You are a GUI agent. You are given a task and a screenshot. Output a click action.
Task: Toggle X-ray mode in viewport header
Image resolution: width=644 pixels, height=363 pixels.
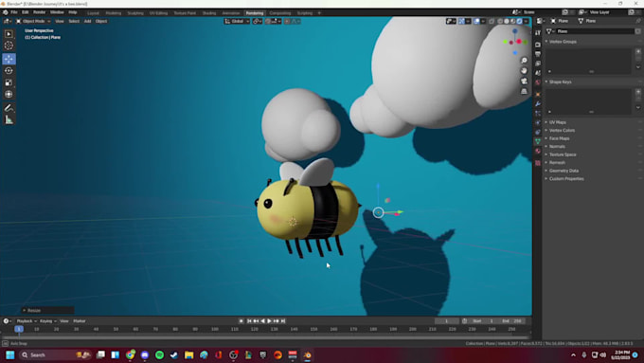point(492,21)
